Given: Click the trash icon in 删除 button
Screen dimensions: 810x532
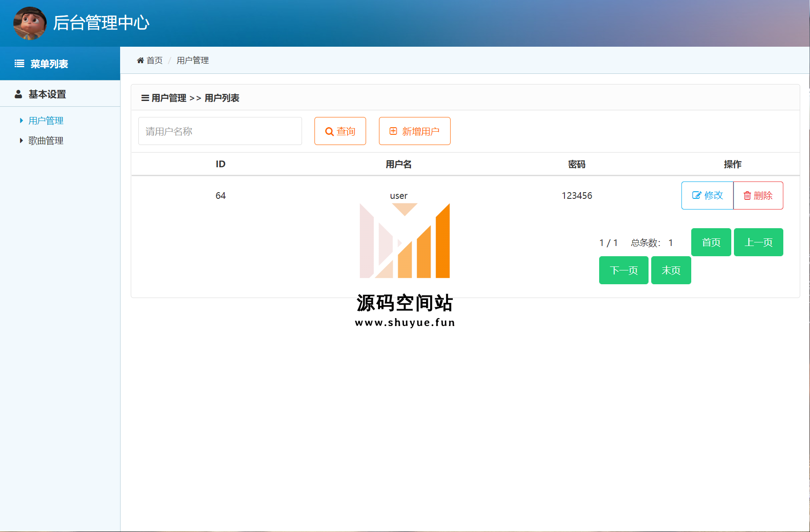Looking at the screenshot, I should click(x=747, y=196).
